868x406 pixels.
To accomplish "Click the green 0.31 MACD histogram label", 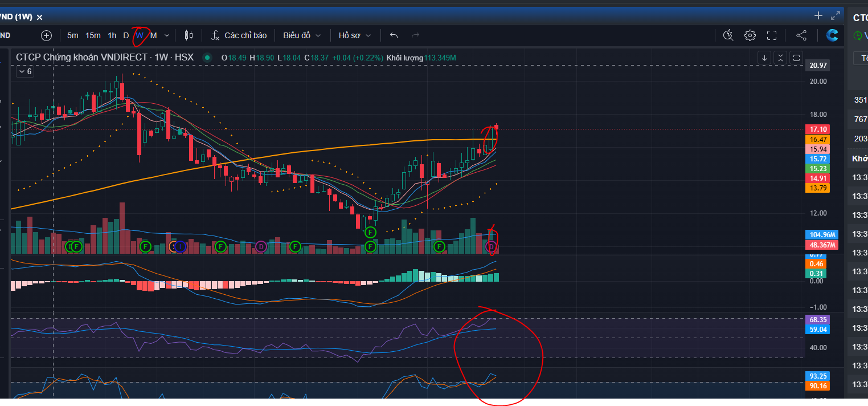I will pos(816,274).
